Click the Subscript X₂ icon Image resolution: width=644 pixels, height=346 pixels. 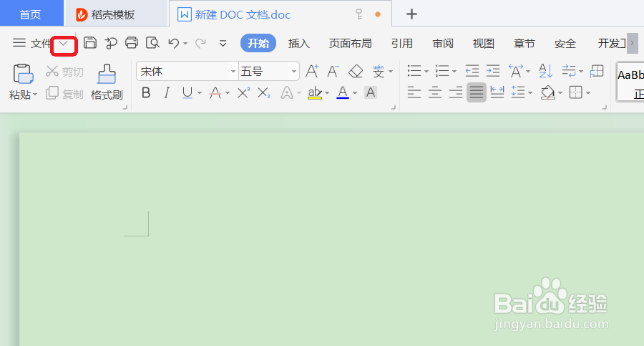click(263, 93)
